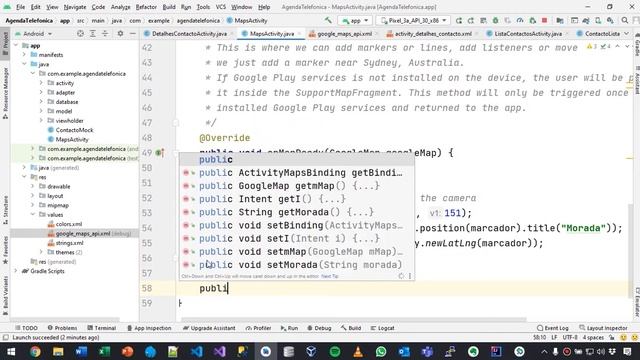Screen dimensions: 640x360
Task: Open the File menu
Action: [20, 7]
